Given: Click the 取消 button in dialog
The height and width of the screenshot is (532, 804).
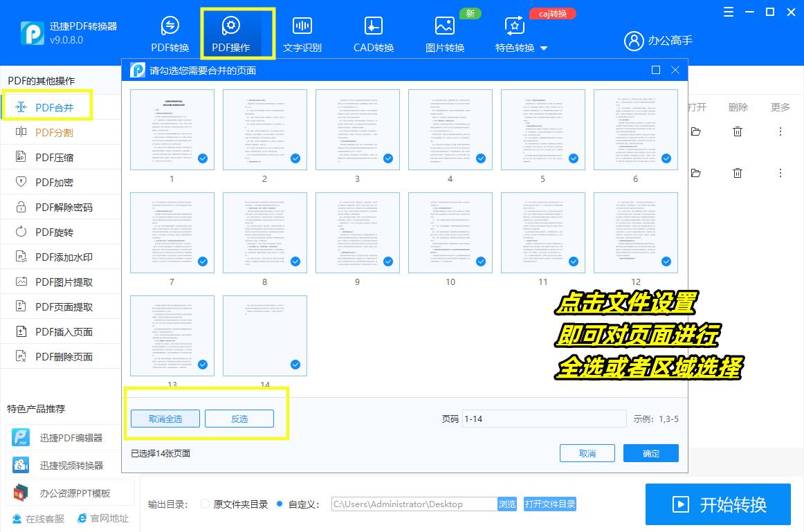Looking at the screenshot, I should tap(587, 454).
